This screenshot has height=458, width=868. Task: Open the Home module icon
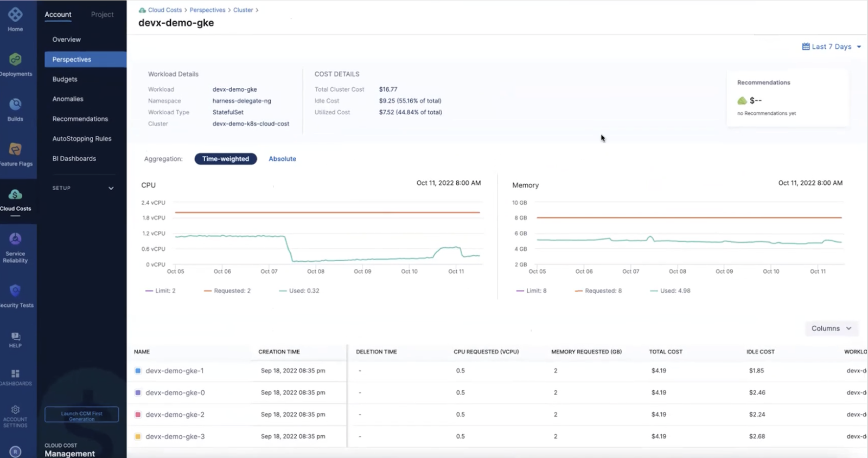[x=15, y=15]
